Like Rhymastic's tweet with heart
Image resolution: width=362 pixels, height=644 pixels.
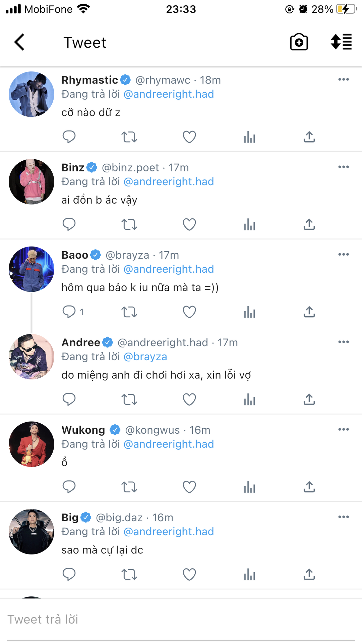pos(189,137)
